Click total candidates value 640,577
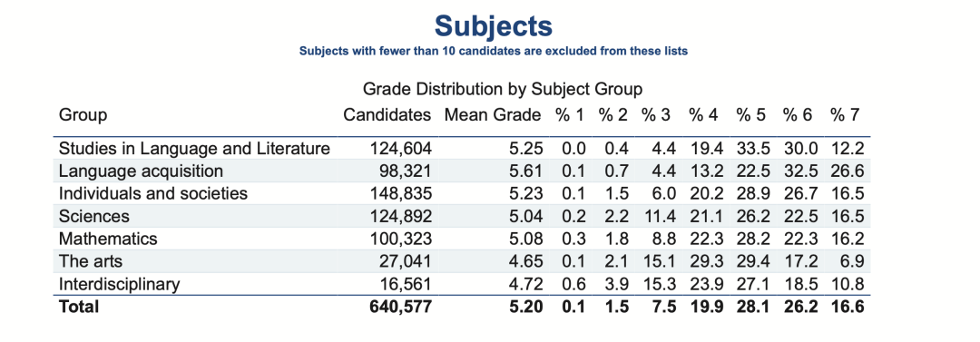This screenshot has width=980, height=342. click(x=400, y=307)
